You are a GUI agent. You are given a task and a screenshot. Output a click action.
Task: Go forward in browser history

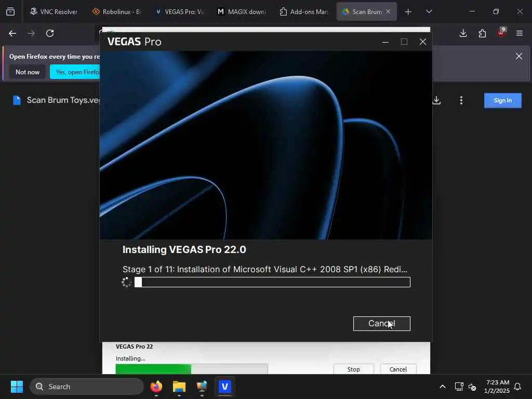click(x=31, y=33)
